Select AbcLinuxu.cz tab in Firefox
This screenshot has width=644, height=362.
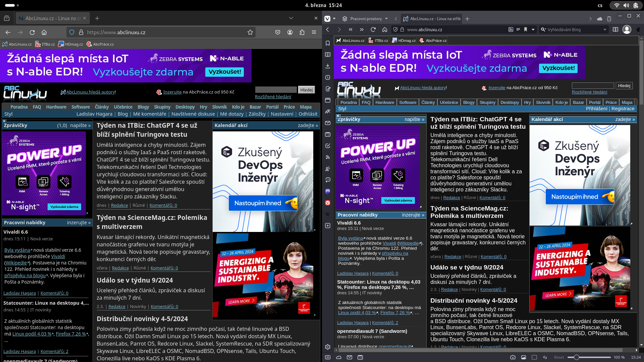click(x=52, y=18)
